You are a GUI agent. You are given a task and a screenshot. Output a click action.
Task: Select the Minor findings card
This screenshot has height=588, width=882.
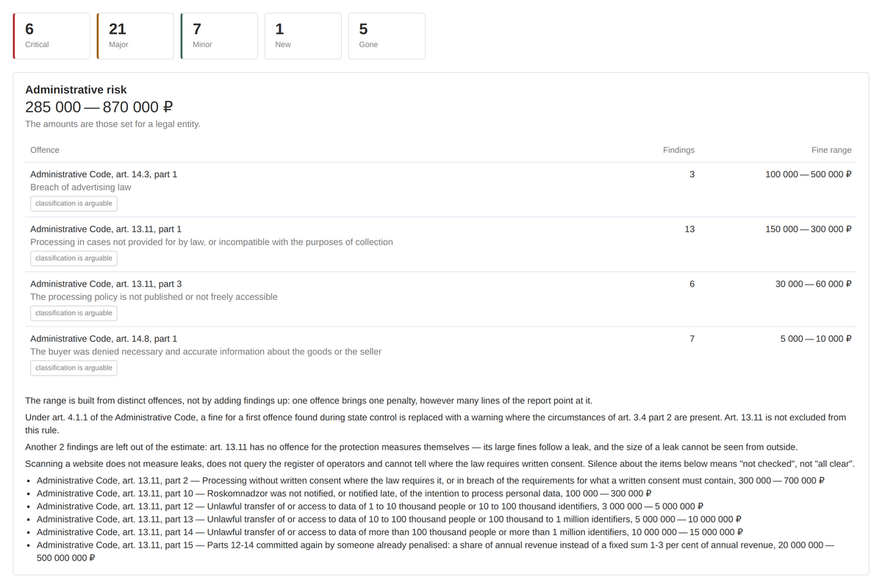(219, 36)
